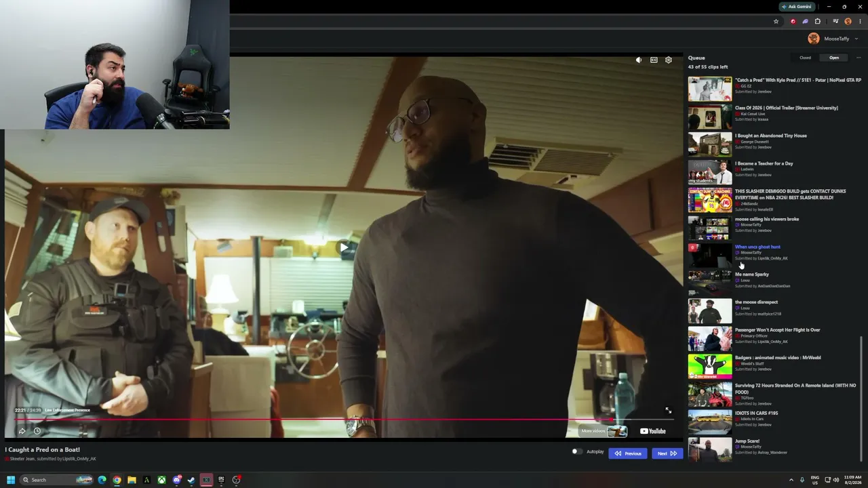Viewport: 868px width, 488px height.
Task: Open I Became a Teacher for a Day
Action: [764, 163]
